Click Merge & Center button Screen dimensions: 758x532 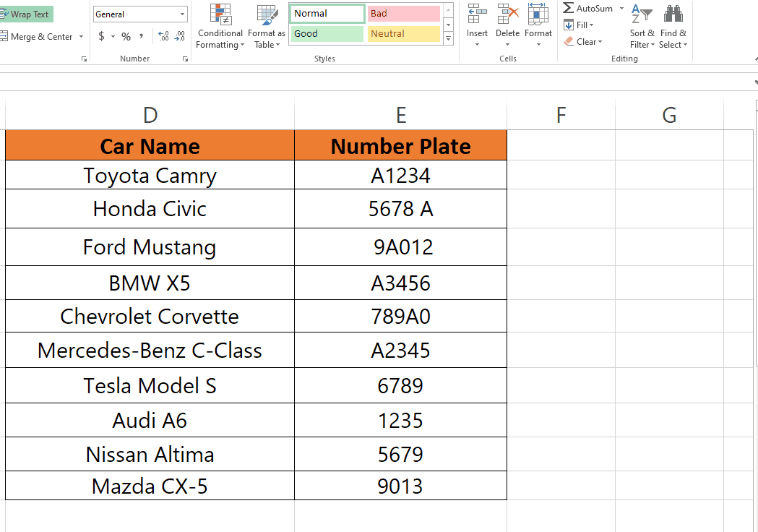[36, 37]
